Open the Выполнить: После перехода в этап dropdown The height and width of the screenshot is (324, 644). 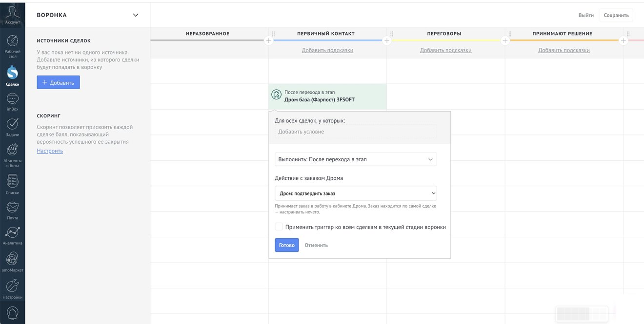coord(356,159)
